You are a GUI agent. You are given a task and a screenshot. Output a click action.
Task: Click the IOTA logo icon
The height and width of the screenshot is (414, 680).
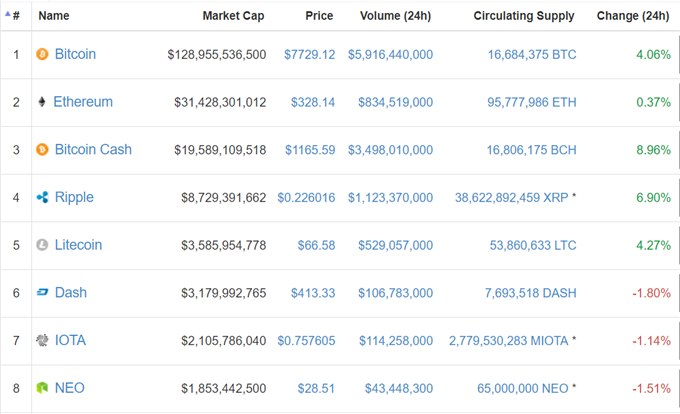[x=42, y=340]
